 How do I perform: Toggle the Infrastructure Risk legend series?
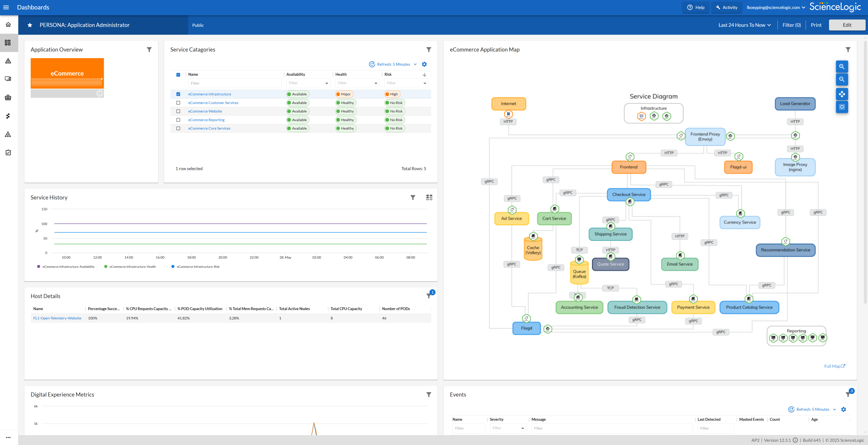coord(196,267)
